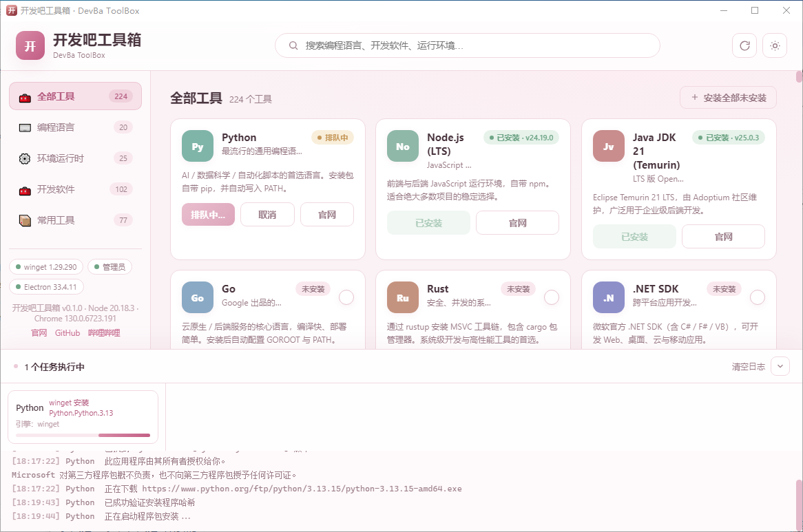Open Node.js 官网 button
The image size is (803, 532).
click(517, 222)
